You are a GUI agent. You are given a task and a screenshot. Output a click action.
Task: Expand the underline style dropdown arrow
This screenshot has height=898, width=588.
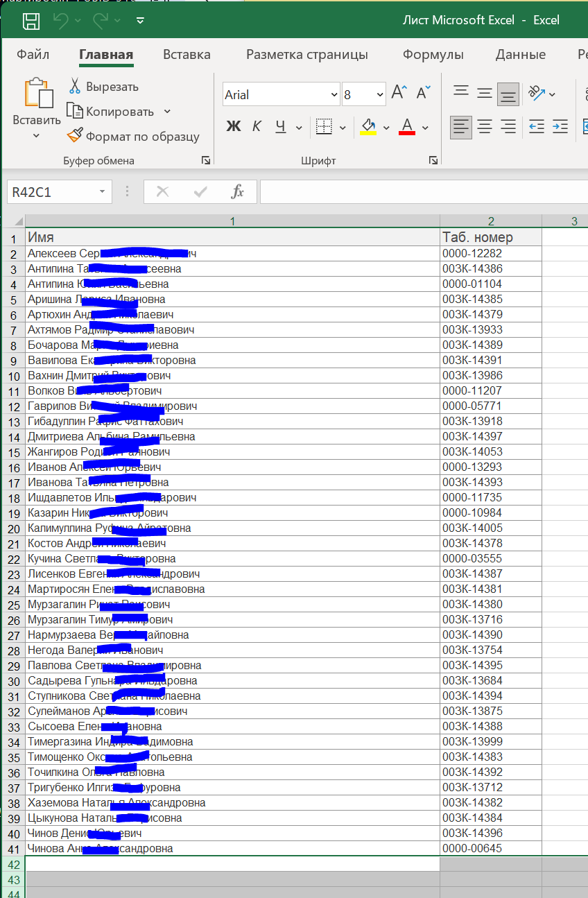tap(299, 127)
